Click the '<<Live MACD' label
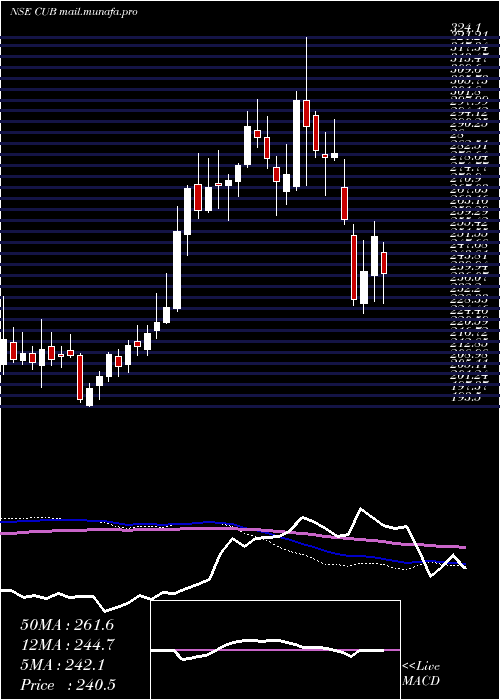 [x=421, y=674]
